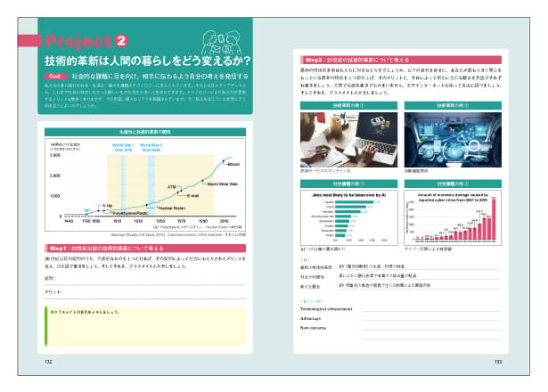Click the longest teal bar in the AI jobs chart
This screenshot has width=548, height=392.
pos(355,202)
